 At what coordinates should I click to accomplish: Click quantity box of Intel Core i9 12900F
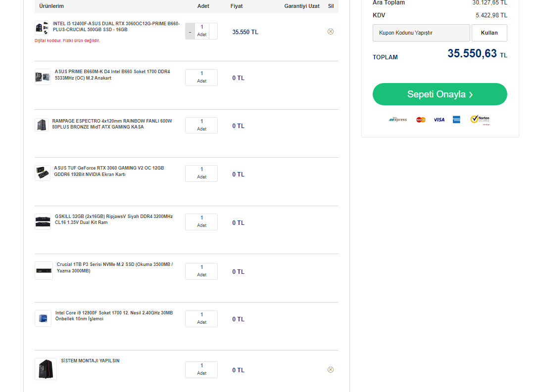pos(201,318)
